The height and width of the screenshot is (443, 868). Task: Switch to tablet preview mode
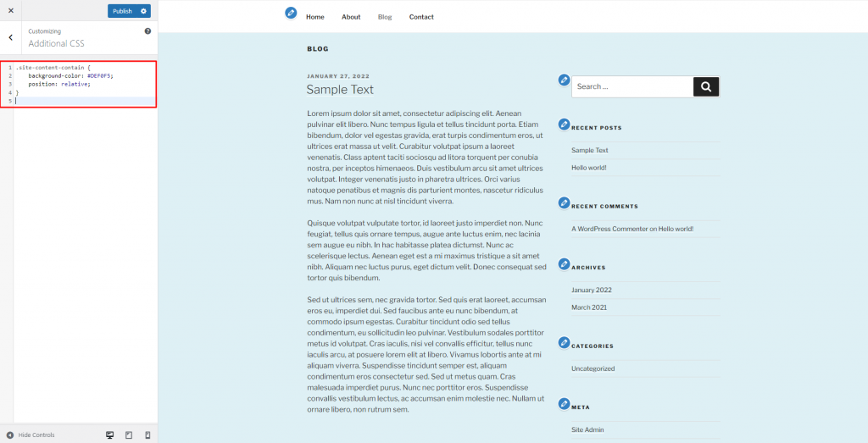tap(129, 435)
